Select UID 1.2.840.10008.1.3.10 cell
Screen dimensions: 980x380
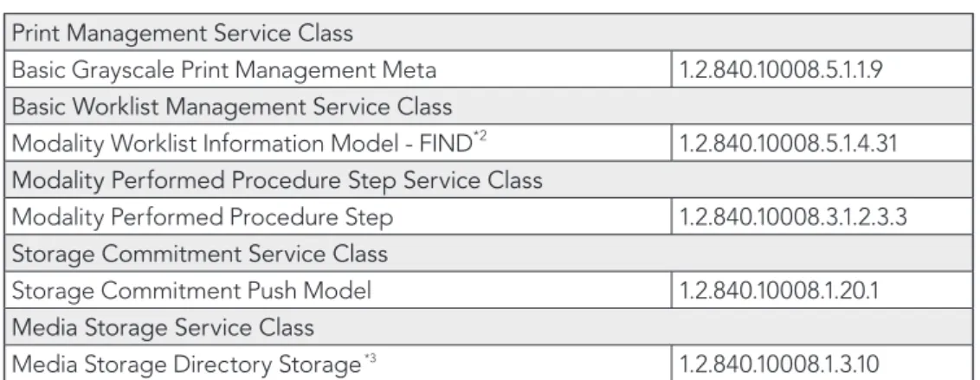point(822,364)
